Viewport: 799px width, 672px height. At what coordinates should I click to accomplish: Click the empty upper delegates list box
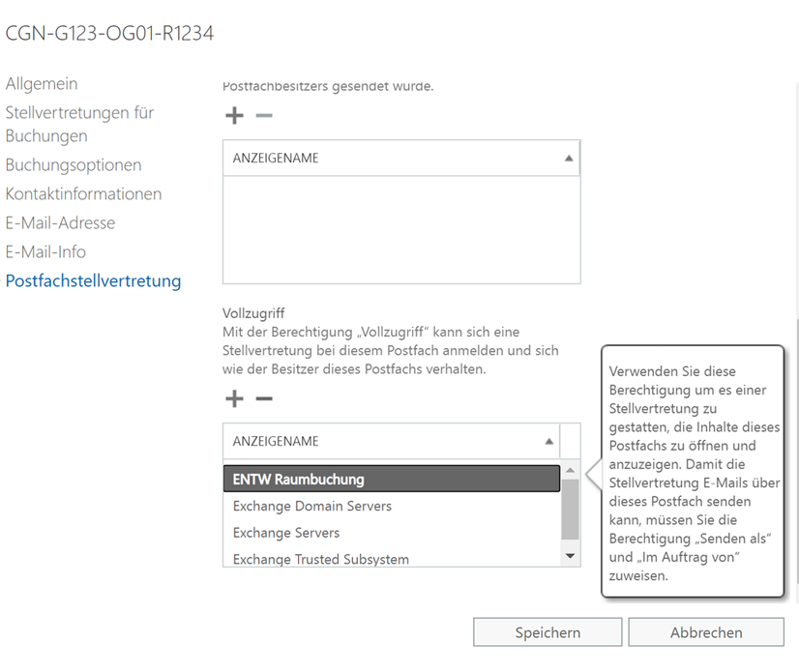pyautogui.click(x=401, y=230)
